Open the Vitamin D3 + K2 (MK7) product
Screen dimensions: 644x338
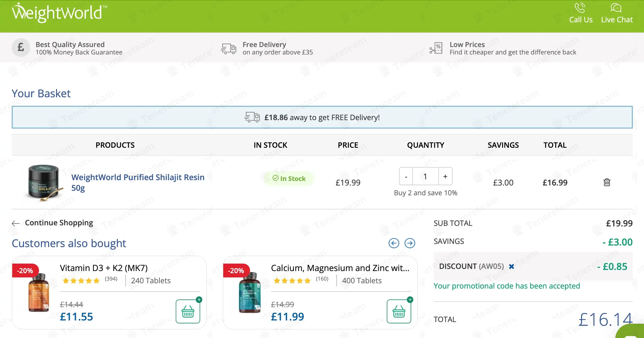tap(104, 268)
